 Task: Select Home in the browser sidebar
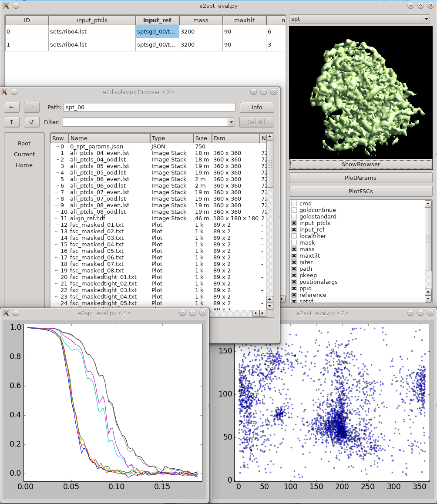[24, 165]
